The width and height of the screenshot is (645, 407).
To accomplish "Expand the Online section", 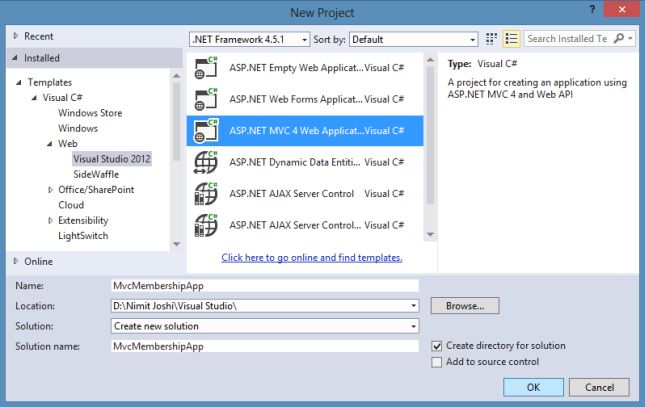I will click(x=16, y=261).
